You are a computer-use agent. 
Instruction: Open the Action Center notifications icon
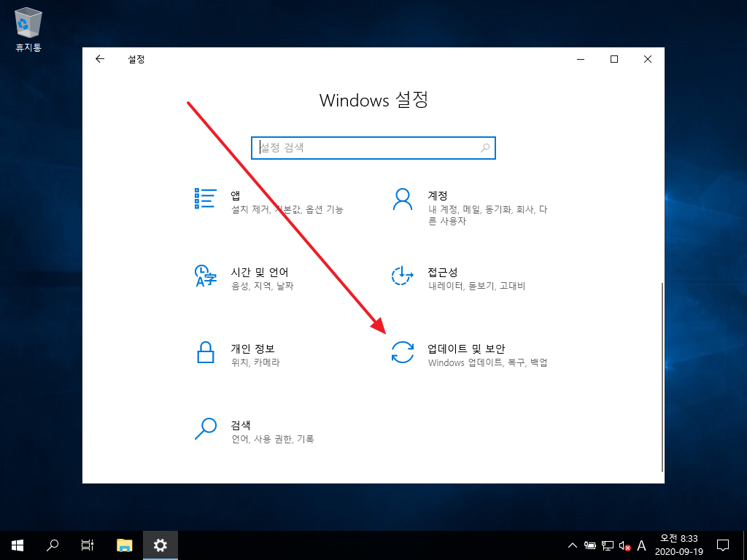pyautogui.click(x=723, y=545)
